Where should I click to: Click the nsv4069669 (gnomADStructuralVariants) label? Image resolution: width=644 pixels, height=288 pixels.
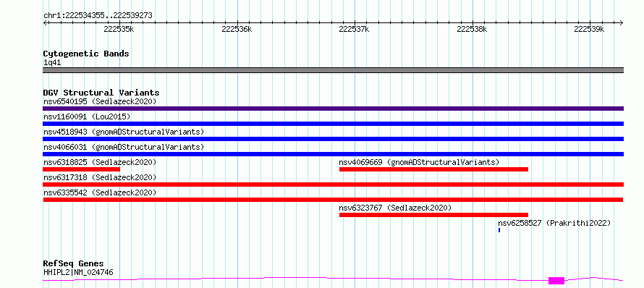click(x=419, y=162)
